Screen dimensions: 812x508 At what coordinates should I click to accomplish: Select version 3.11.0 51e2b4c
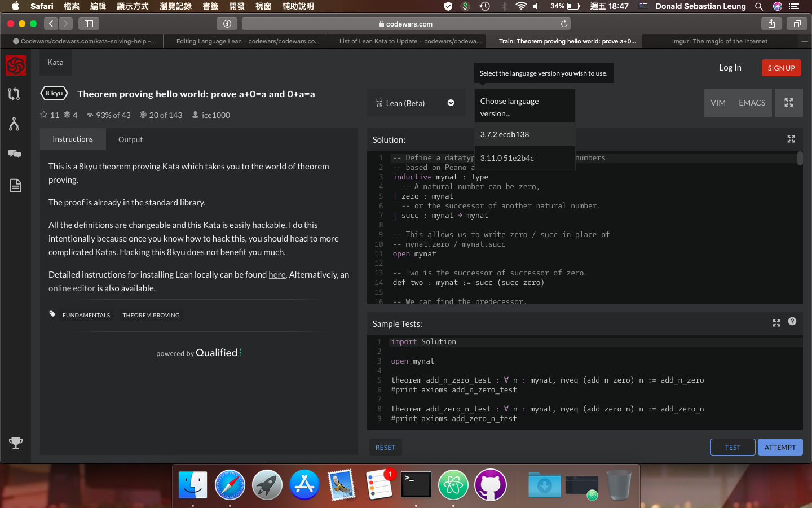click(x=524, y=158)
